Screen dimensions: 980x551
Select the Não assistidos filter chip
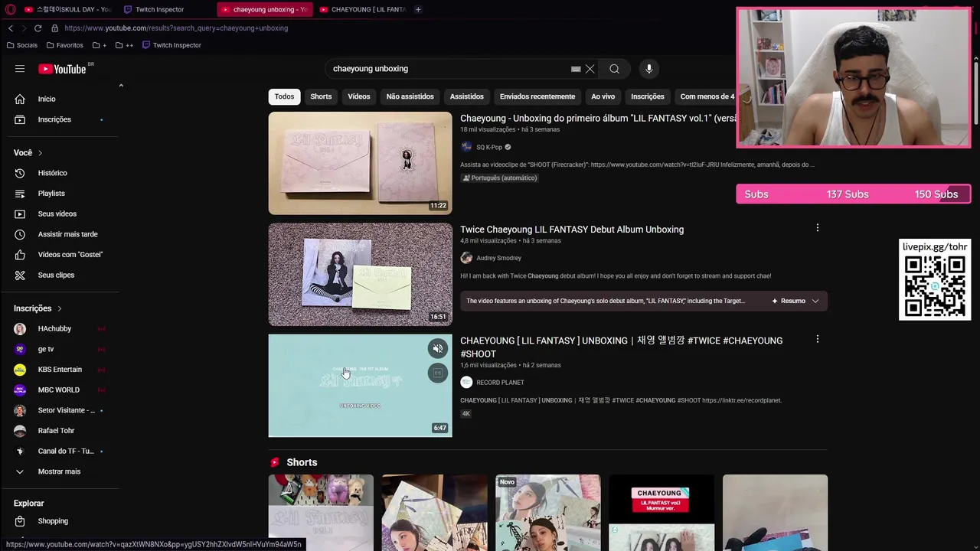(410, 96)
